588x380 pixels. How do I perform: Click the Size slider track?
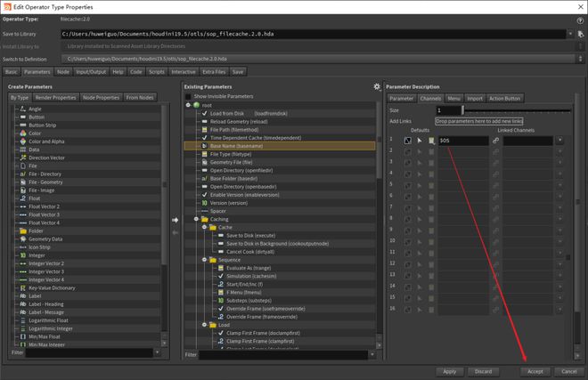pyautogui.click(x=517, y=109)
